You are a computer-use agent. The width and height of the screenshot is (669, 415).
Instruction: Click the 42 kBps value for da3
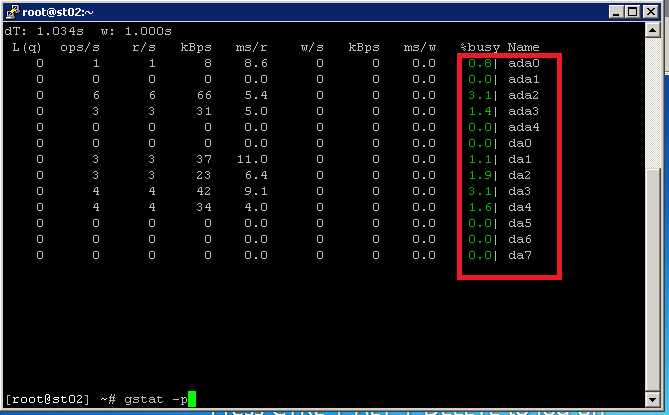(x=204, y=191)
